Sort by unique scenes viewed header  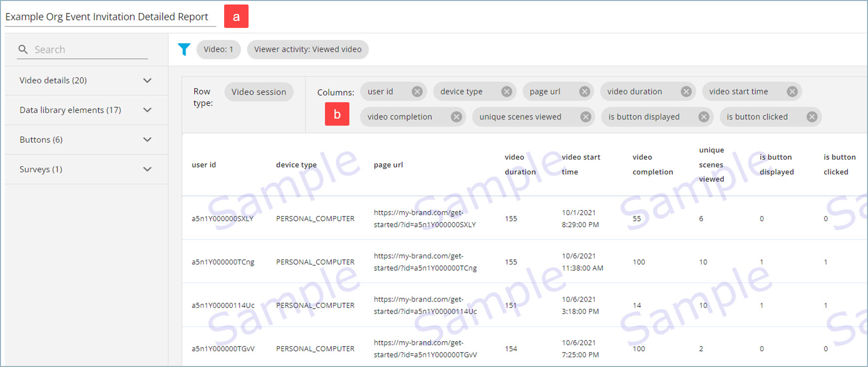coord(711,164)
